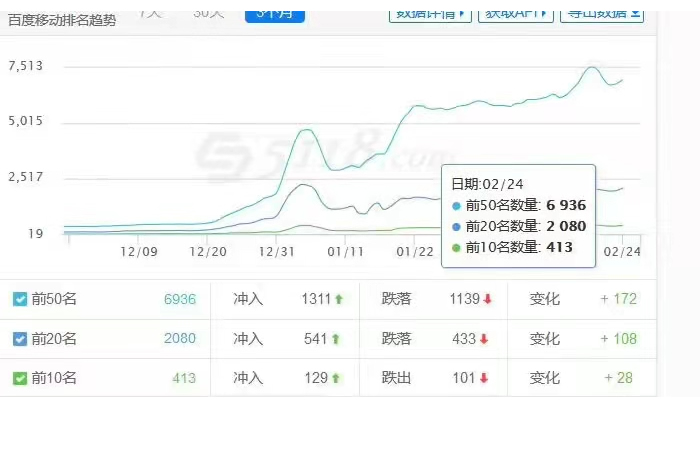Click the 跌出 value 101

[464, 378]
